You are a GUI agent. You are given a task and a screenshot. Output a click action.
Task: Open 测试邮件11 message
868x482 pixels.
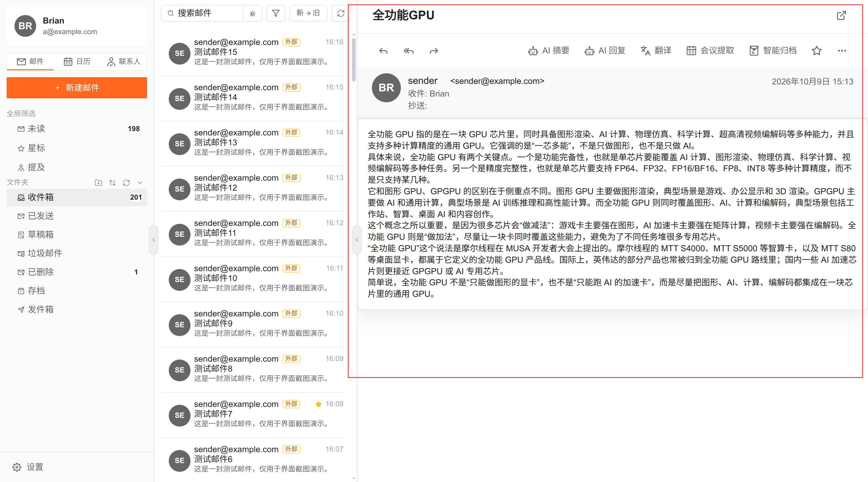253,234
